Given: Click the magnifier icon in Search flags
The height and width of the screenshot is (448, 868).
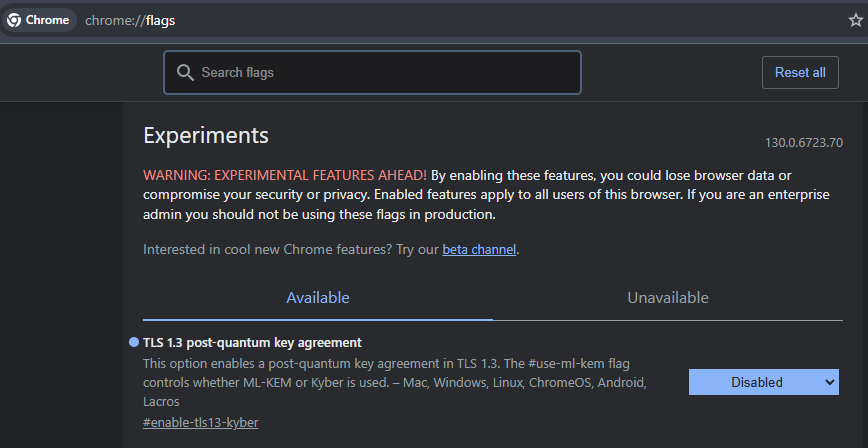Looking at the screenshot, I should (x=185, y=73).
